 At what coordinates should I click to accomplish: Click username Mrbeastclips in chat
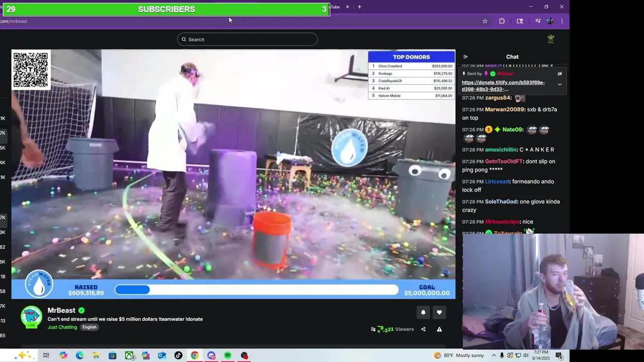tap(502, 222)
